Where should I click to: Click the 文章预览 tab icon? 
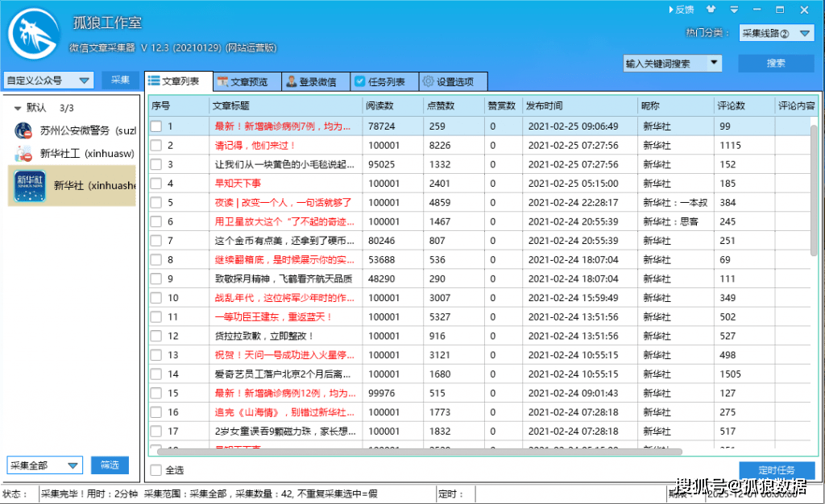(x=222, y=81)
